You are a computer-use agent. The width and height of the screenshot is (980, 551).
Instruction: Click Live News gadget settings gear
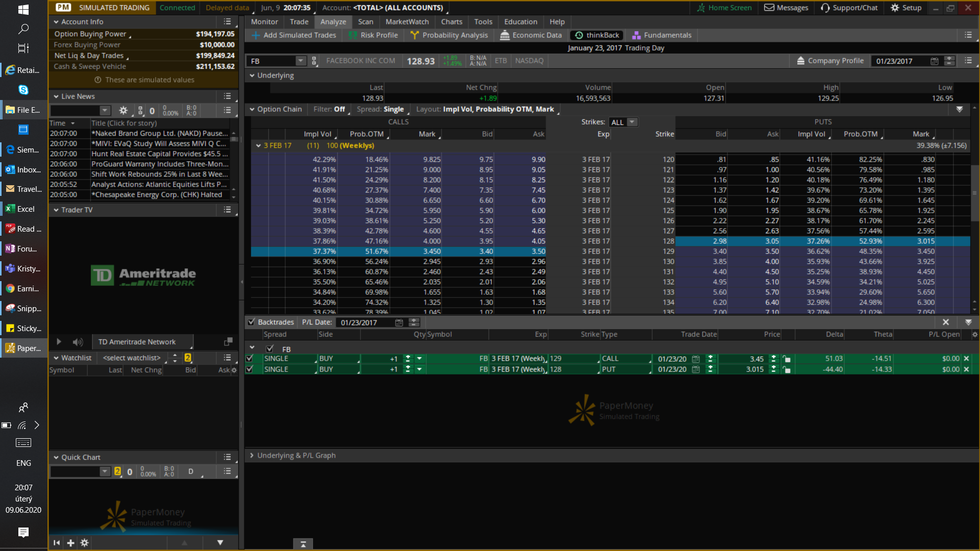click(123, 111)
